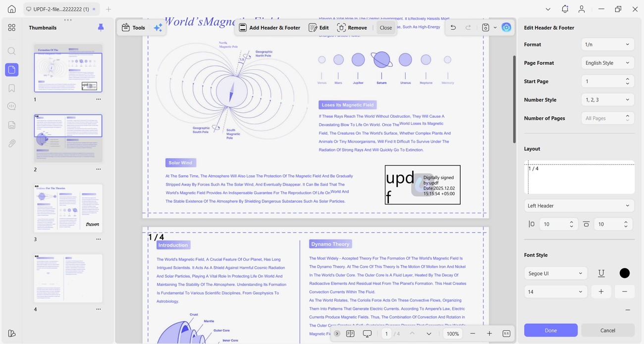Viewport: 644px width, 344px height.
Task: Select page 4 thumbnail
Action: pos(68,278)
